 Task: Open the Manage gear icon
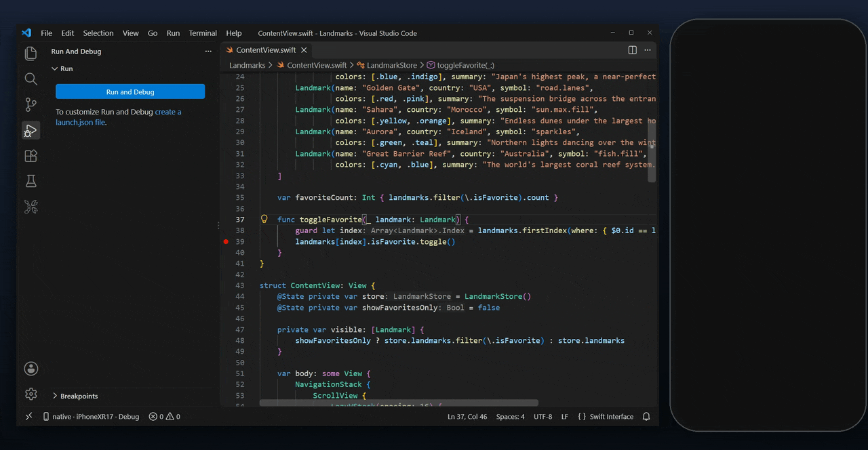[x=31, y=394]
